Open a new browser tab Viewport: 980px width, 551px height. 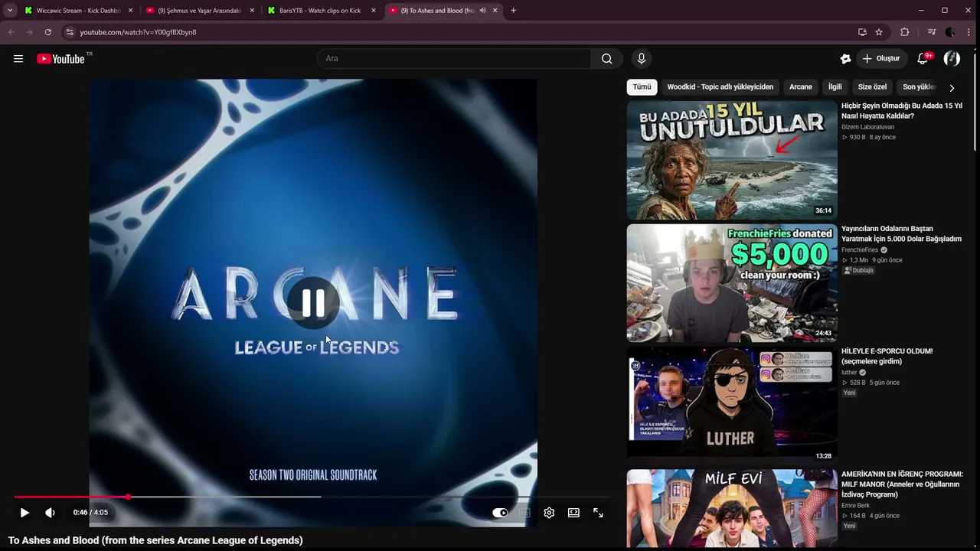pyautogui.click(x=513, y=11)
